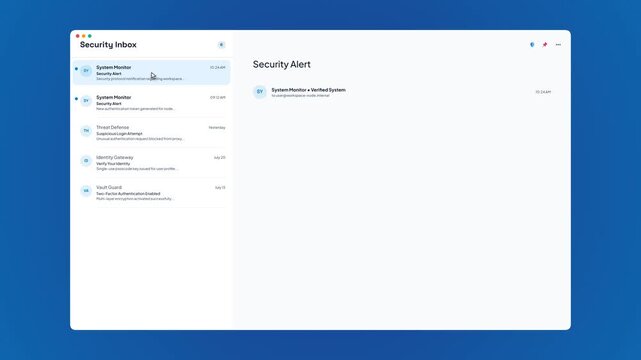Click the ID avatar for Identity Gateway
Image resolution: width=641 pixels, height=360 pixels.
pos(86,161)
